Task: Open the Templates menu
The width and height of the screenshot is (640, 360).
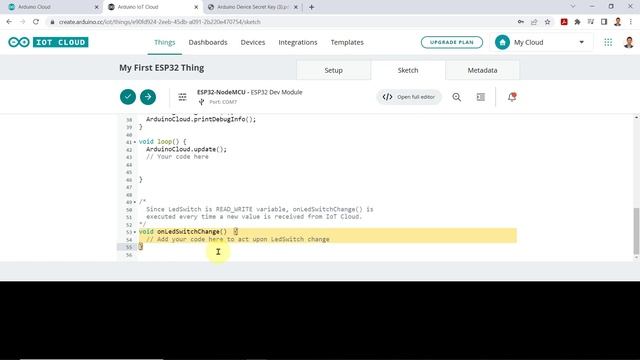Action: tap(347, 42)
